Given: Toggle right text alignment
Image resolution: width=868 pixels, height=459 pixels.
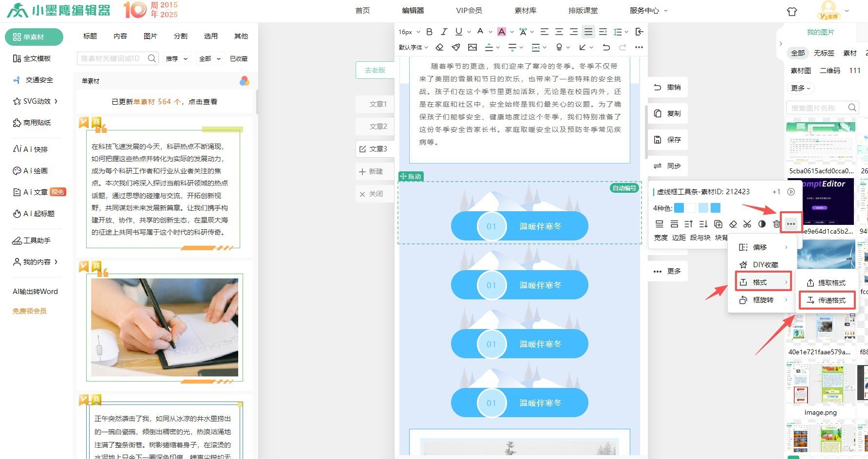Looking at the screenshot, I should pyautogui.click(x=574, y=32).
